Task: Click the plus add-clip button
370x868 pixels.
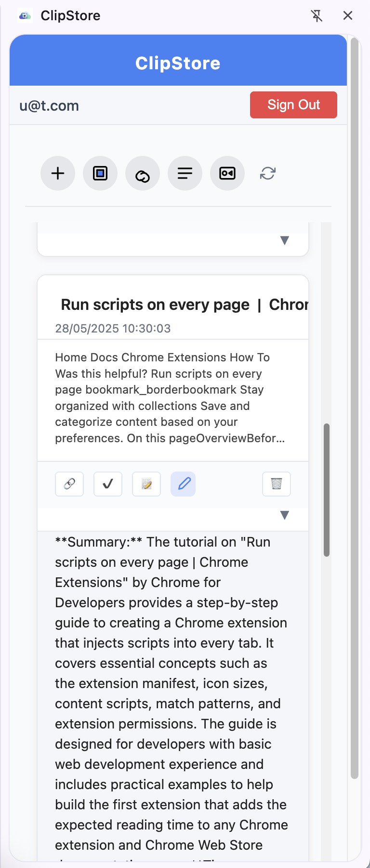Action: coord(58,173)
